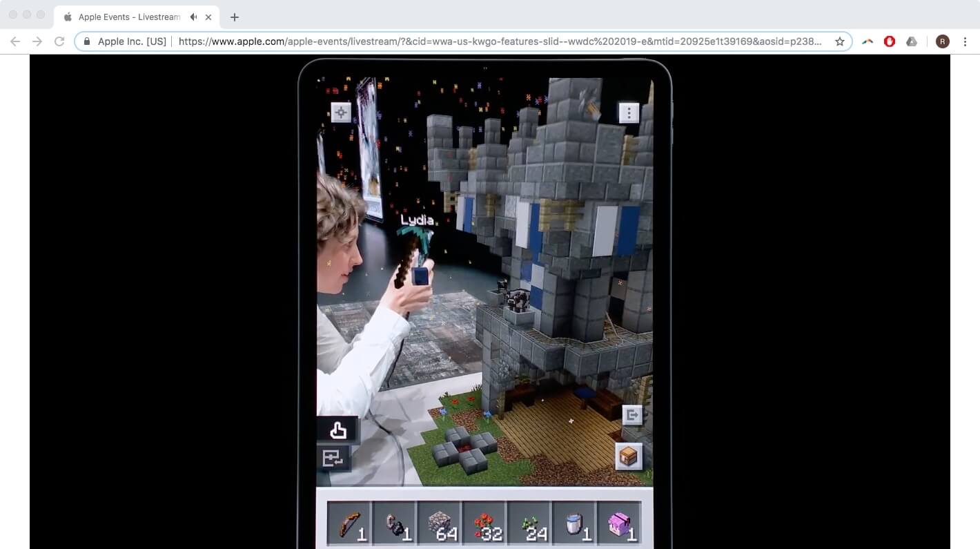
Task: Open the chest inventory button
Action: tap(629, 456)
